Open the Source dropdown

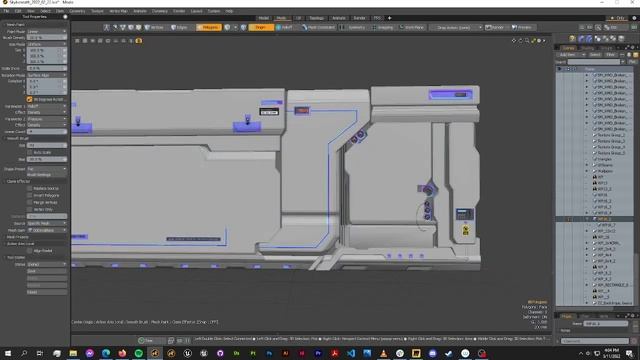pos(47,223)
